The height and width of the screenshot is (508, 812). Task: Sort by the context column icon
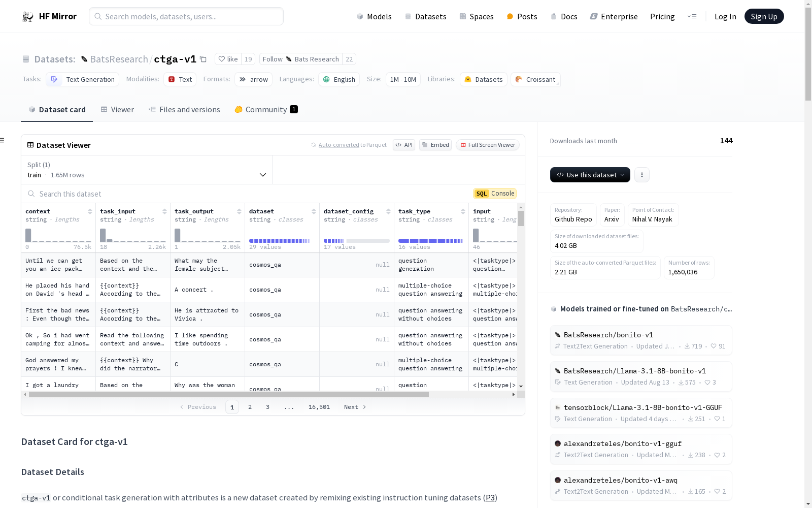coord(90,211)
